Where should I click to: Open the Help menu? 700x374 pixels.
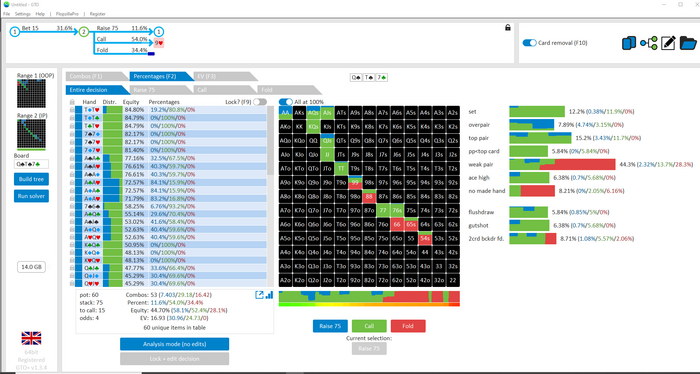[x=40, y=14]
